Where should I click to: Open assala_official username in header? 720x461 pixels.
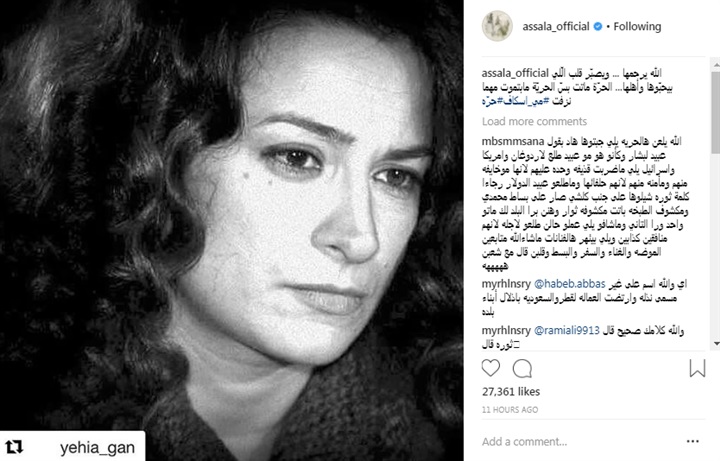[556, 27]
